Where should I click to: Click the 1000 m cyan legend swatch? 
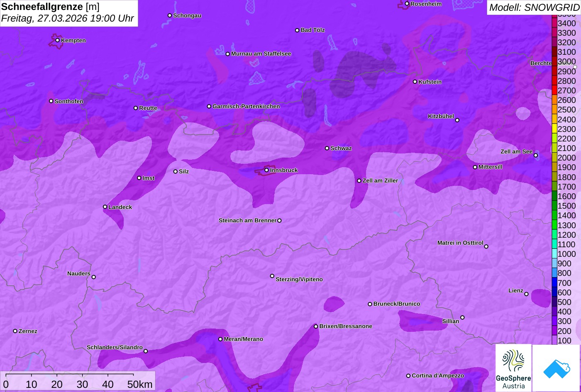pyautogui.click(x=554, y=254)
